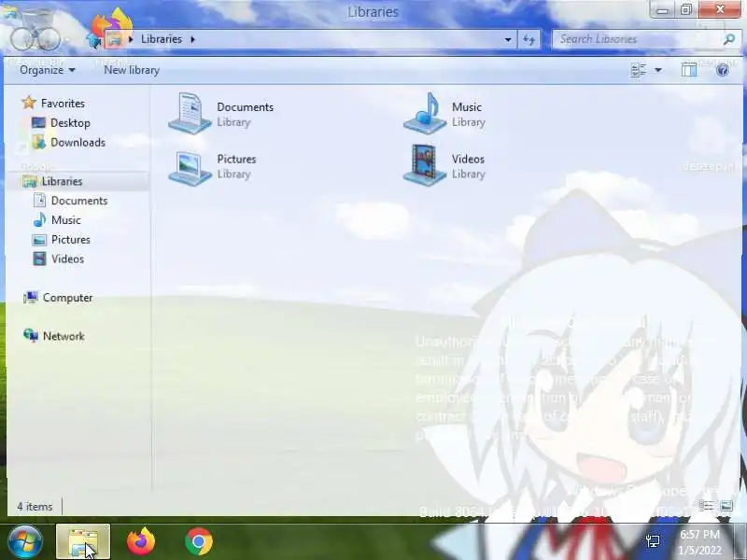747x560 pixels.
Task: Expand the arrow before Libraries breadcrumb
Action: coord(131,39)
